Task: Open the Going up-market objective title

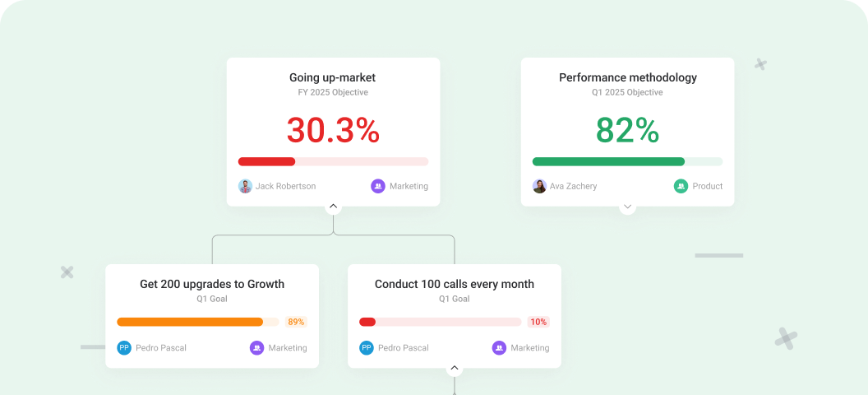Action: click(332, 78)
